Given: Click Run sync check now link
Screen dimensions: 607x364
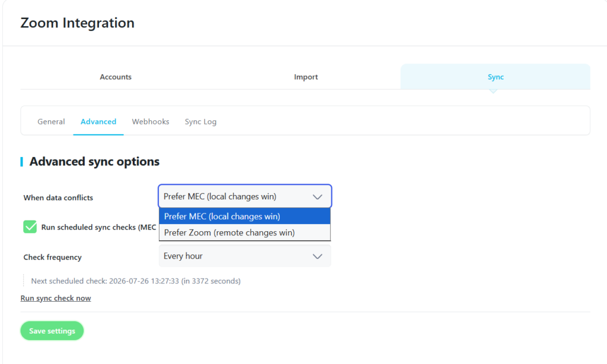Looking at the screenshot, I should point(56,298).
